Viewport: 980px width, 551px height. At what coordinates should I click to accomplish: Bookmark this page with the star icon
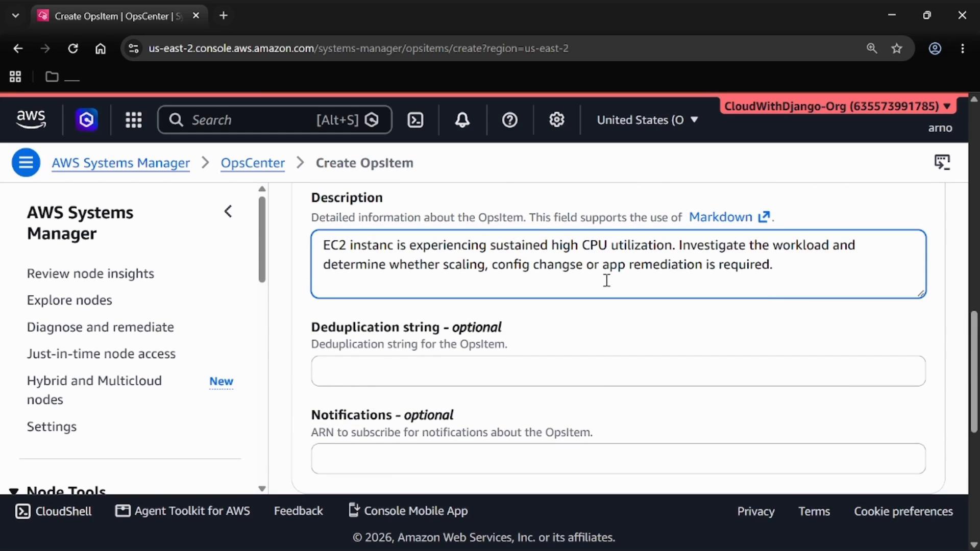tap(897, 48)
